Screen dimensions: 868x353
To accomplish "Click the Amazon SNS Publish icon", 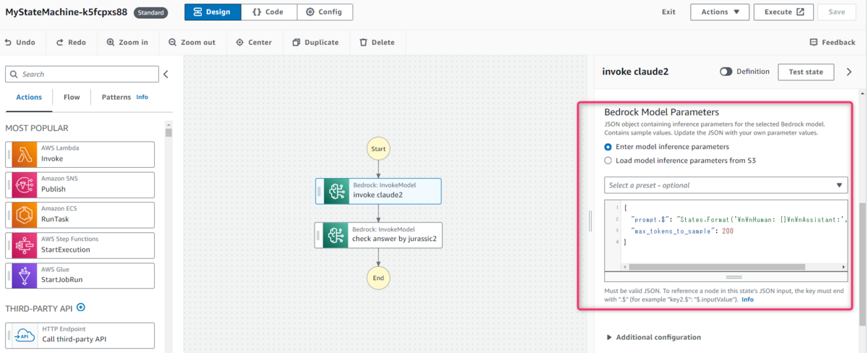I will point(24,184).
